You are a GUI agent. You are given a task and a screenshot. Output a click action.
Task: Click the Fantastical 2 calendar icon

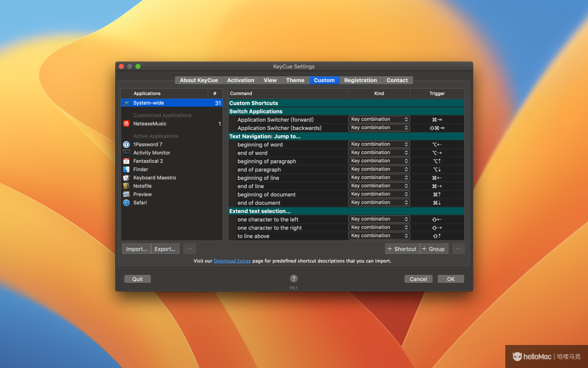tap(126, 161)
